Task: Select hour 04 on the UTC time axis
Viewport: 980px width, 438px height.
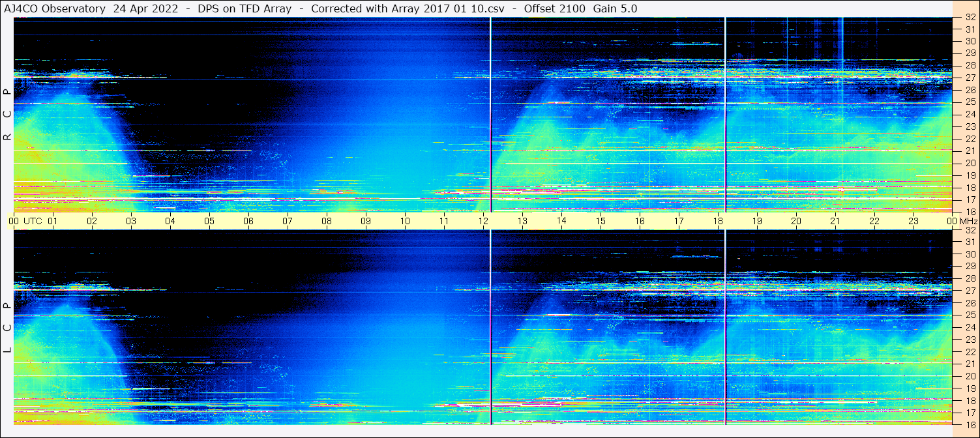Action: [170, 221]
